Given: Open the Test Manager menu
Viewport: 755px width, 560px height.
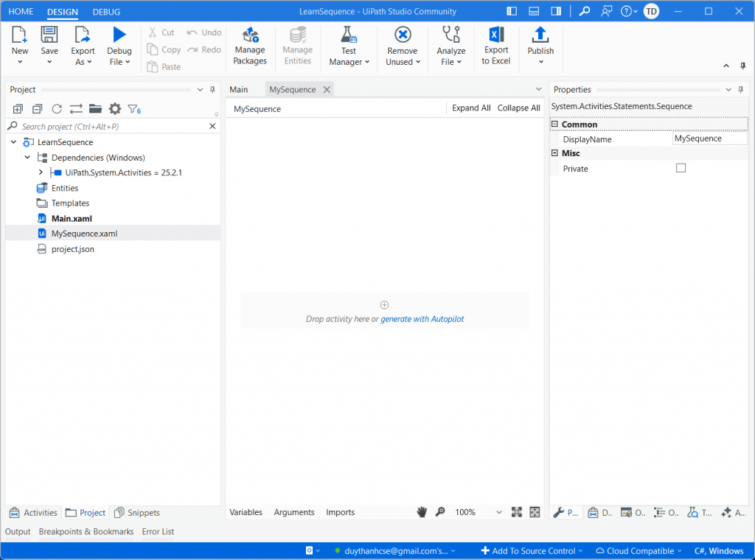Looking at the screenshot, I should [x=349, y=46].
